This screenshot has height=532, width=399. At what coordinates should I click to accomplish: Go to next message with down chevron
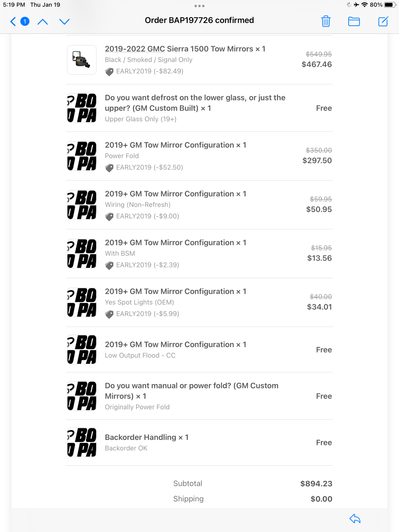64,22
